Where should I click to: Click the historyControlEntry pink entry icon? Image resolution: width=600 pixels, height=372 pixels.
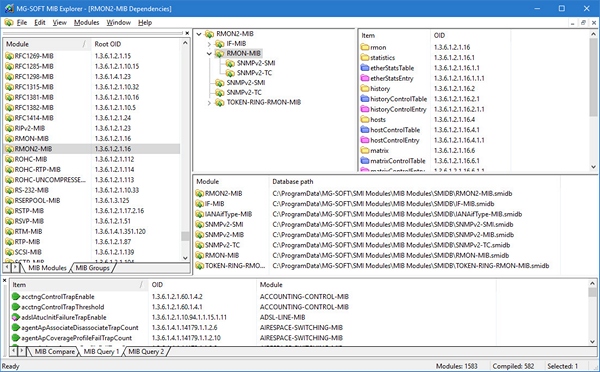tap(365, 109)
